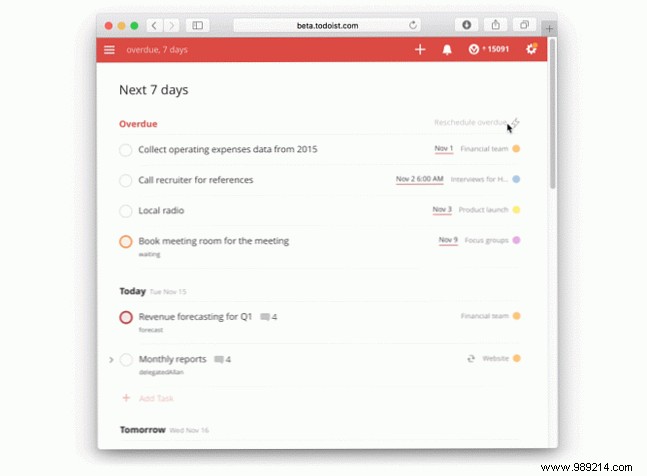
Task: Expand the Monthly reports subtasks chevron
Action: 111,360
